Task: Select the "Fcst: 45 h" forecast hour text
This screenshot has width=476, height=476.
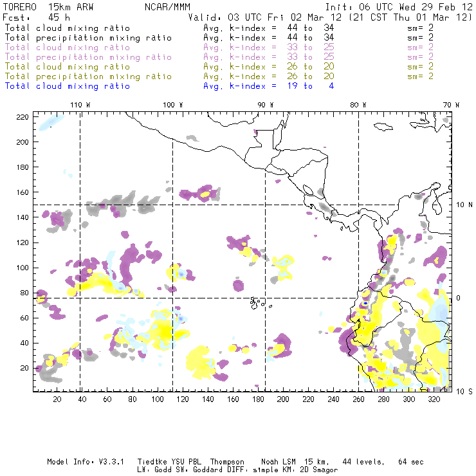Action: [37, 17]
